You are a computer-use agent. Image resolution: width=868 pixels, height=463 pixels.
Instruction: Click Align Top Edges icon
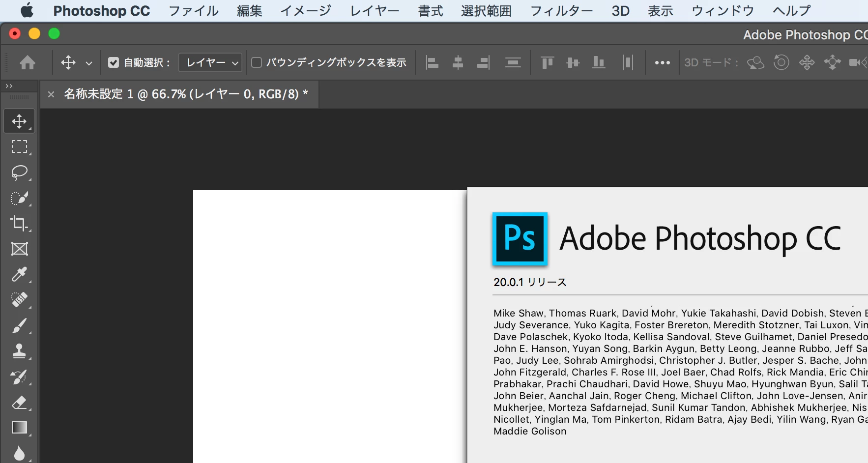[547, 62]
